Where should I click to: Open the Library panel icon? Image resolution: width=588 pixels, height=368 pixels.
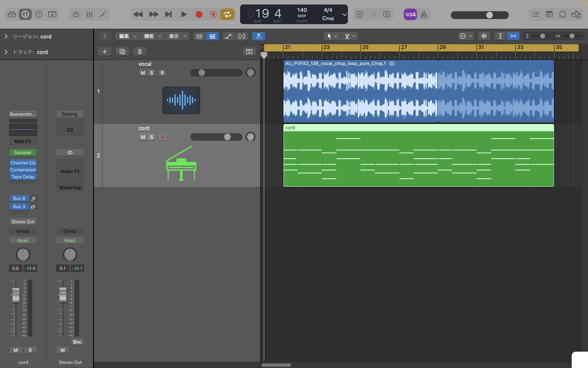[x=12, y=14]
